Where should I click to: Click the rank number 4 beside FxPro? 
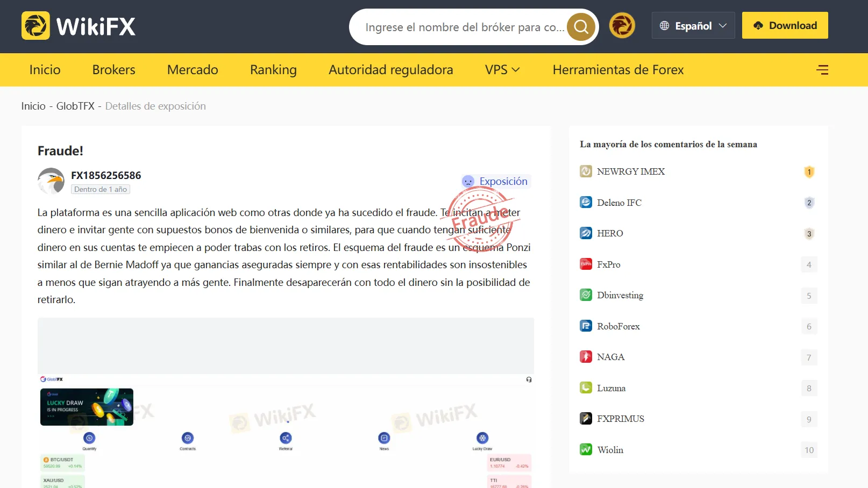coord(809,264)
